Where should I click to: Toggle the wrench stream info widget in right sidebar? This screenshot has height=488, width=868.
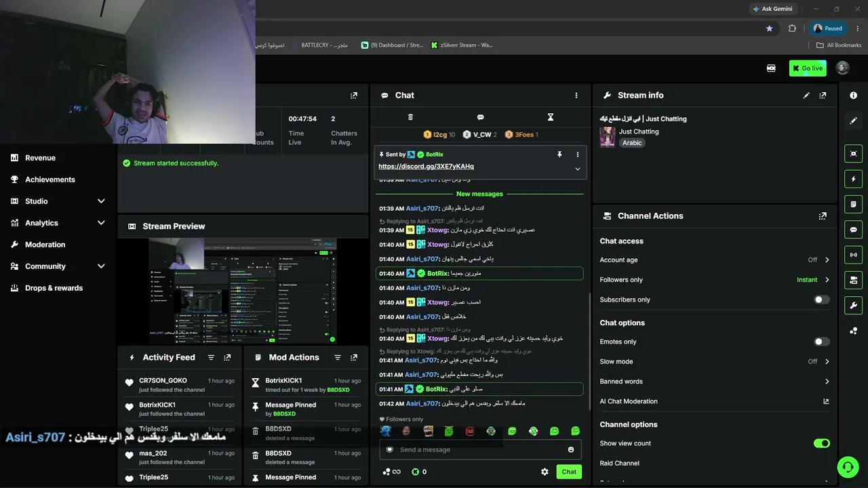click(x=853, y=306)
